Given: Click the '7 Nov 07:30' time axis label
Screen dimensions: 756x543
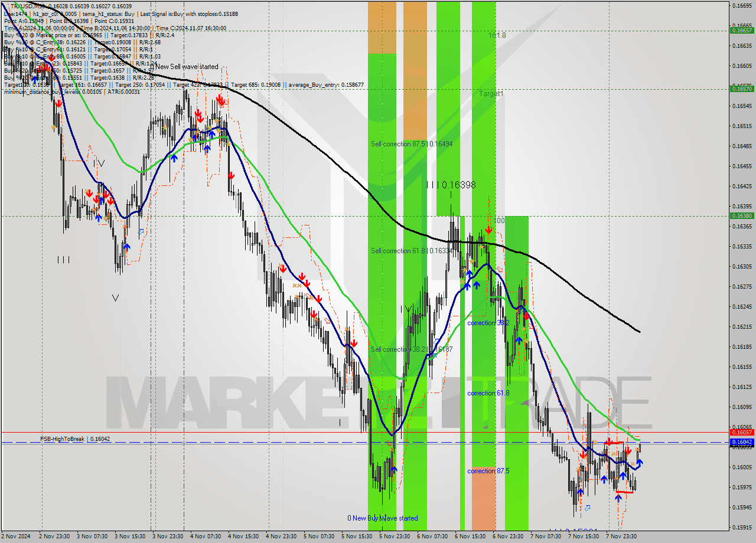Looking at the screenshot, I should point(546,537).
